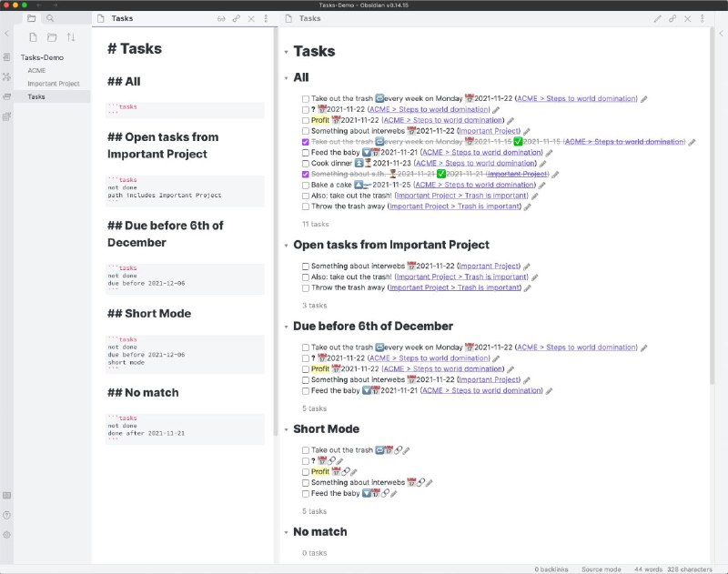Click the pencil edit icon next to the Profit task
The width and height of the screenshot is (728, 574).
(x=511, y=120)
